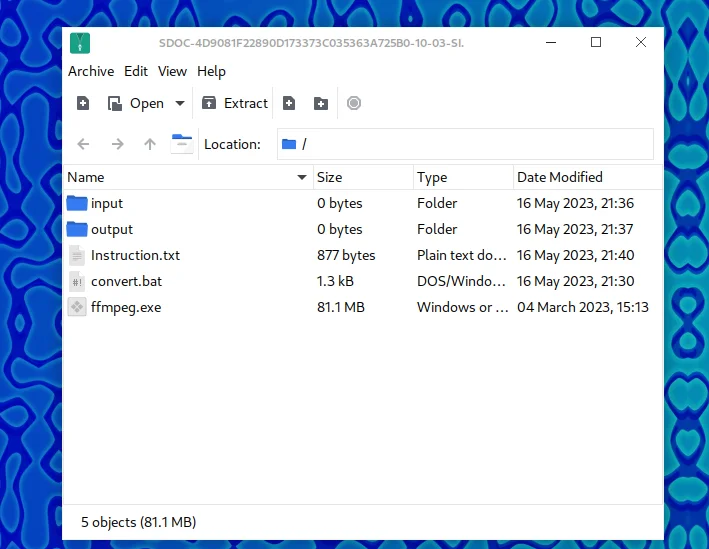
Task: Click the Location path field
Action: [465, 144]
